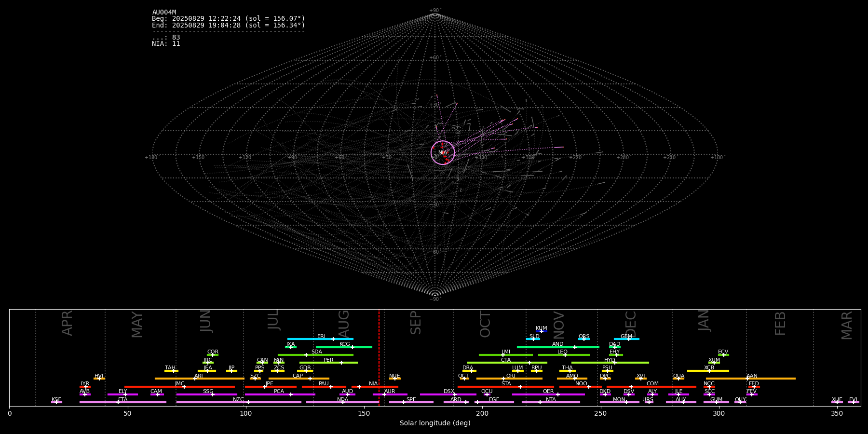The image size is (868, 434).
Task: Click the -60 latitude label on map
Action: tap(434, 252)
